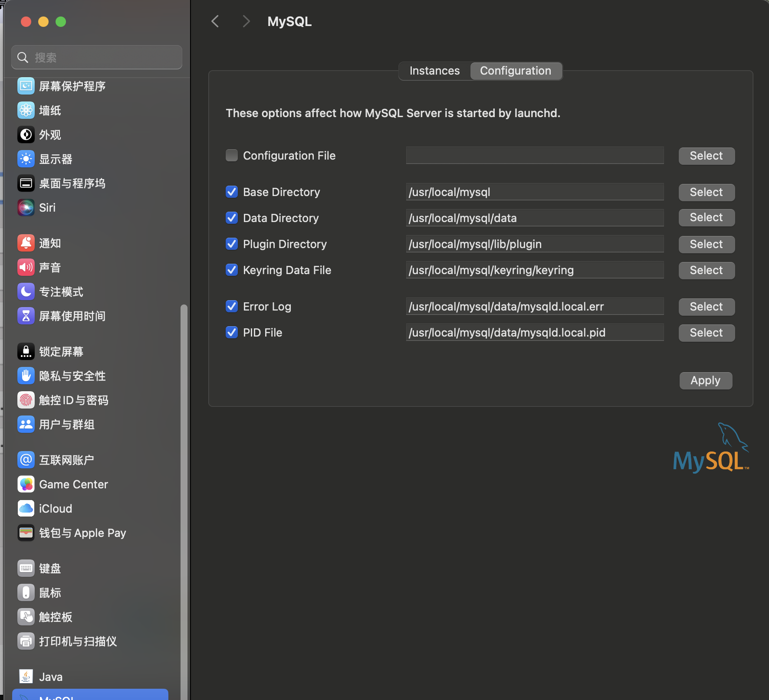Viewport: 769px width, 700px height.
Task: Open iCloud icon in sidebar
Action: click(x=26, y=509)
